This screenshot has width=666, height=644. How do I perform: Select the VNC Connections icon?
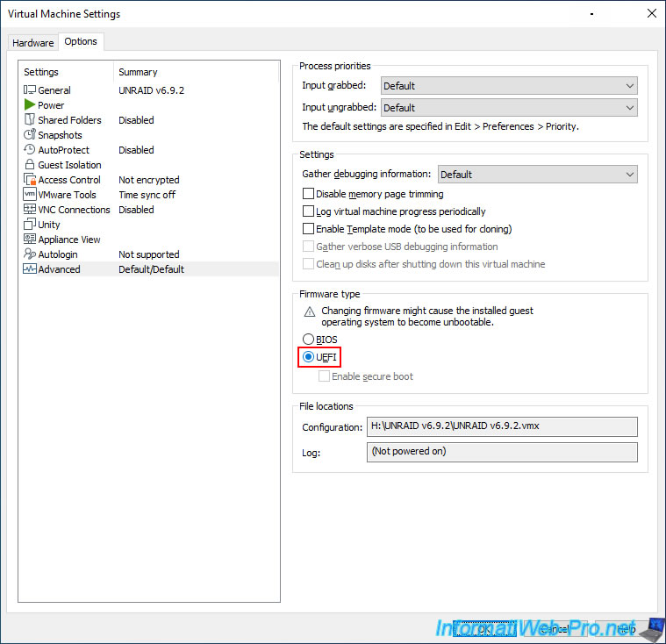click(30, 210)
